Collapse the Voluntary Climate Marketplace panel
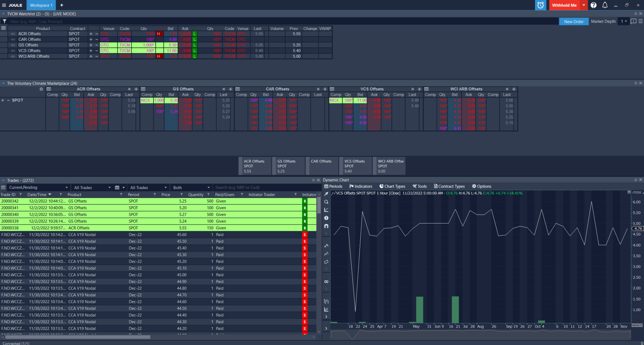Viewport: 644px width, 345px height. 3,83
